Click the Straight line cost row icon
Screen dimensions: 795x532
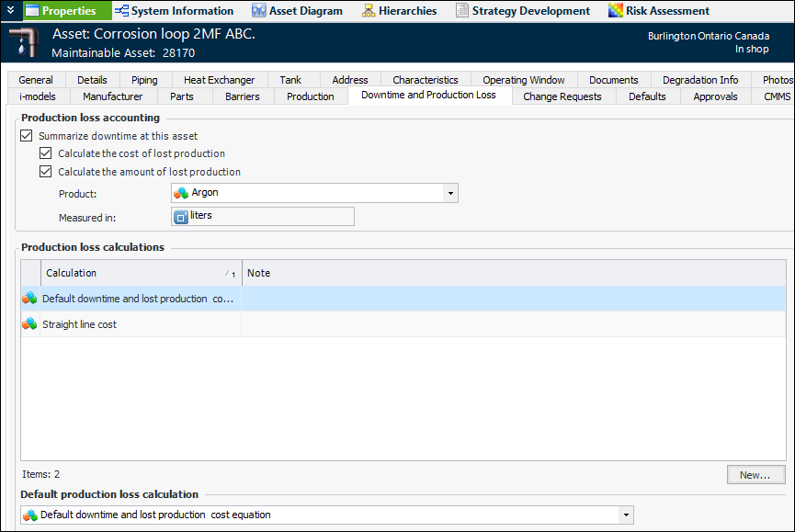(30, 324)
